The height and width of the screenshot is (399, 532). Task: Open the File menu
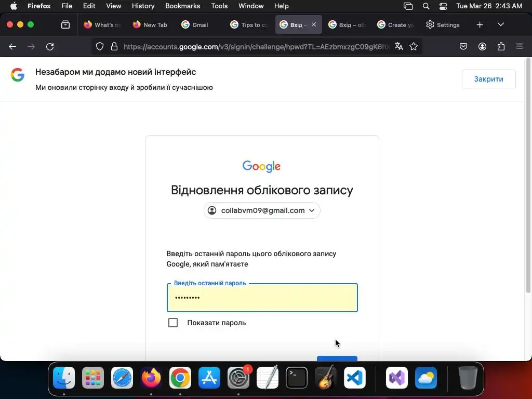[x=67, y=6]
